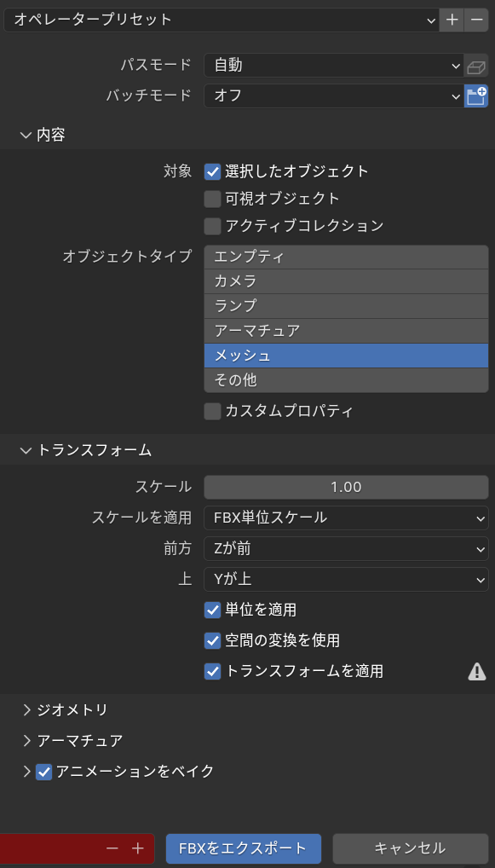Click the FBXをエクスポート button
495x868 pixels.
click(243, 848)
